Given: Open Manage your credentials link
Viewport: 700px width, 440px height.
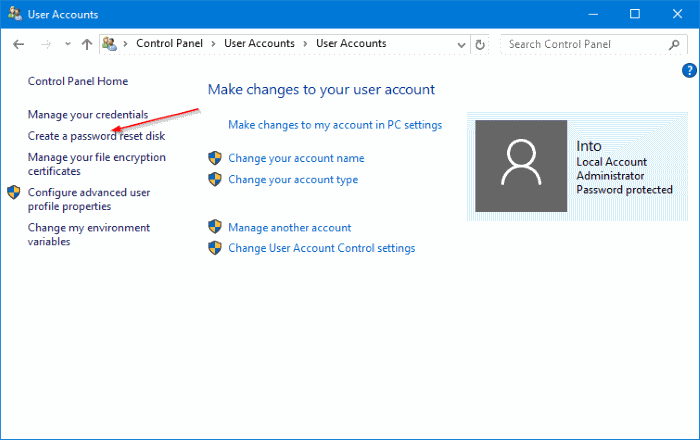Looking at the screenshot, I should tap(88, 115).
